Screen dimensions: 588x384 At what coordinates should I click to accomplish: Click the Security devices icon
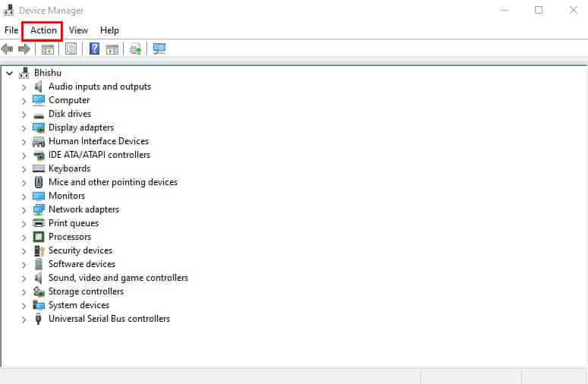click(39, 250)
